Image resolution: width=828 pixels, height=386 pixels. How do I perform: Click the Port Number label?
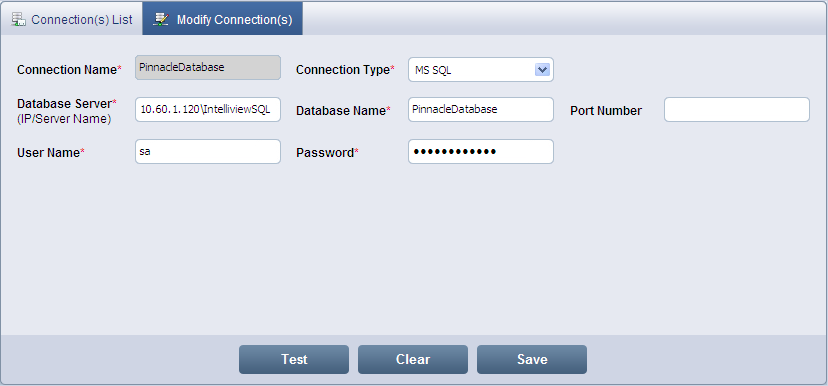[x=606, y=111]
